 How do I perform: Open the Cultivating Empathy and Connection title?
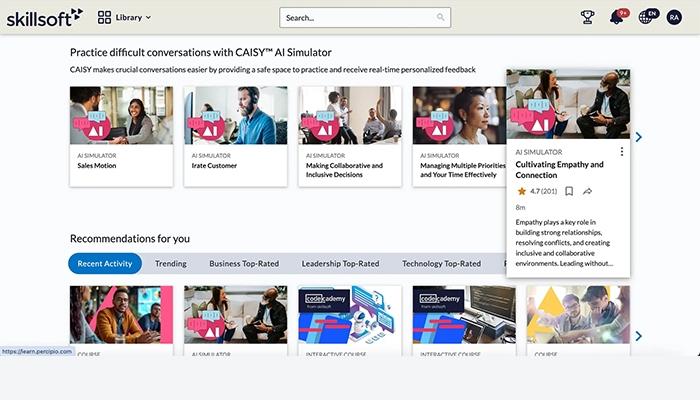(559, 169)
